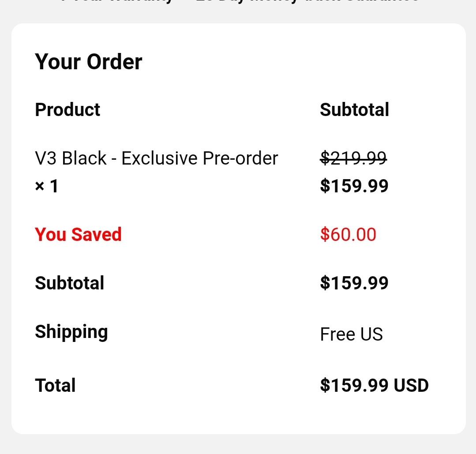
Task: Click the "Exclusive Pre-order" text in product name
Action: click(199, 158)
